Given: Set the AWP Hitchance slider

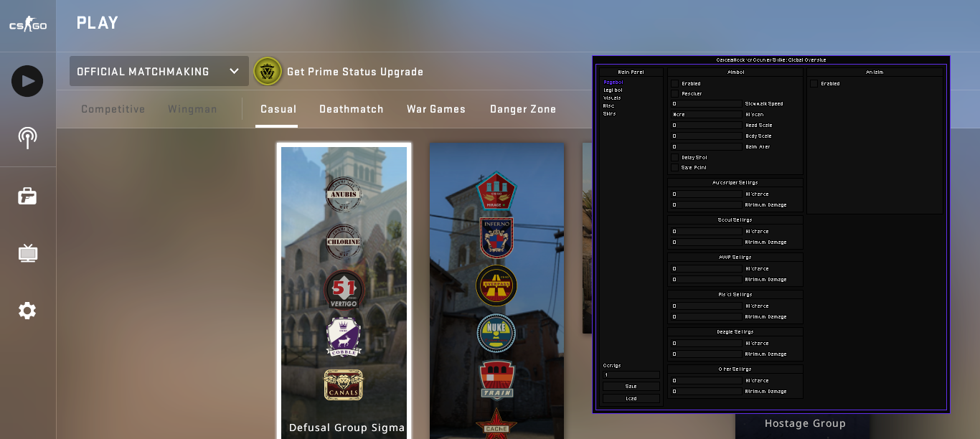Looking at the screenshot, I should coord(707,269).
